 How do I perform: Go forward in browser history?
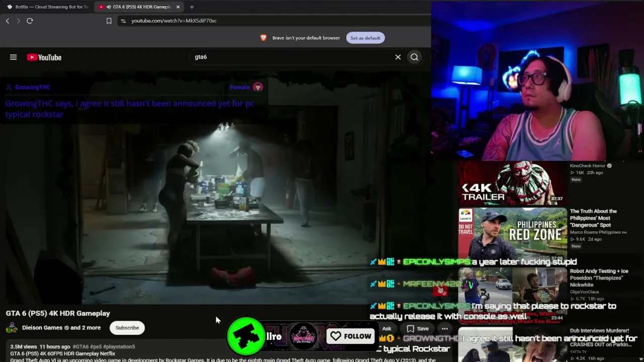click(x=19, y=21)
